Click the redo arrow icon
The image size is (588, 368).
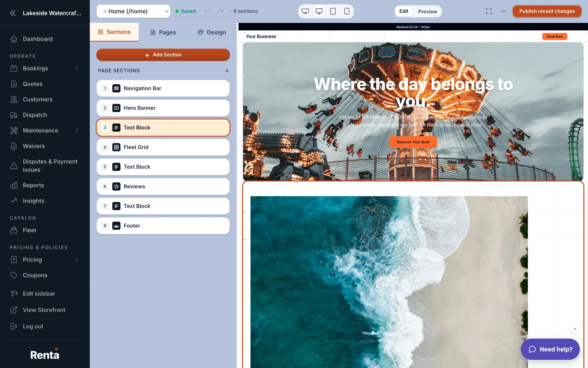click(x=220, y=11)
